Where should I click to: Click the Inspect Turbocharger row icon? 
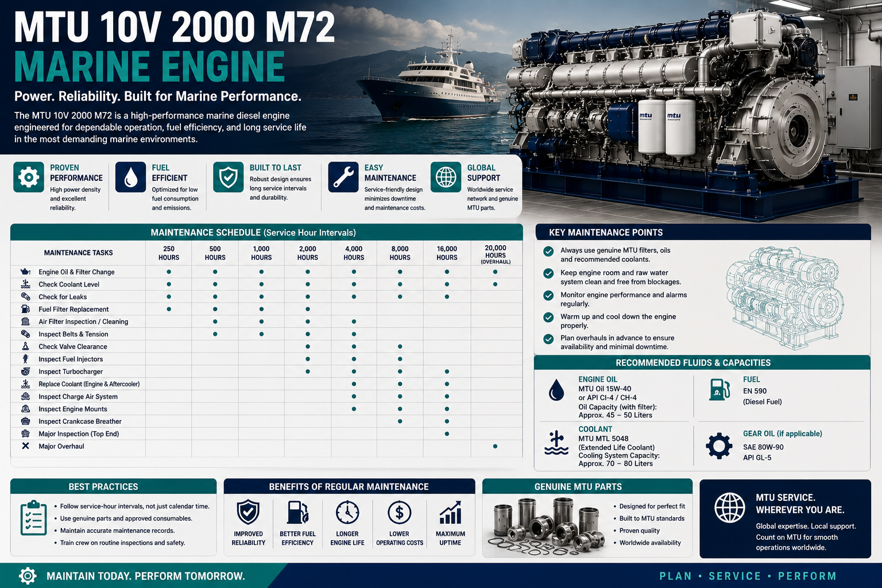pos(25,372)
